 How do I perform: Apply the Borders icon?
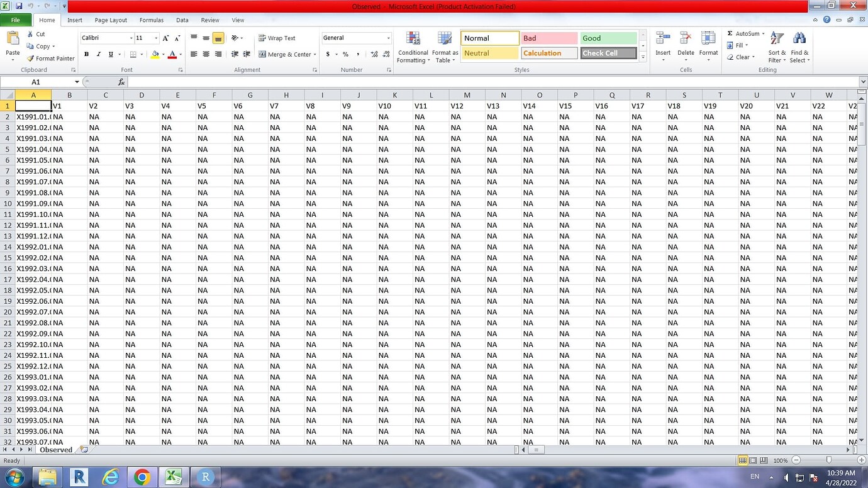[134, 55]
